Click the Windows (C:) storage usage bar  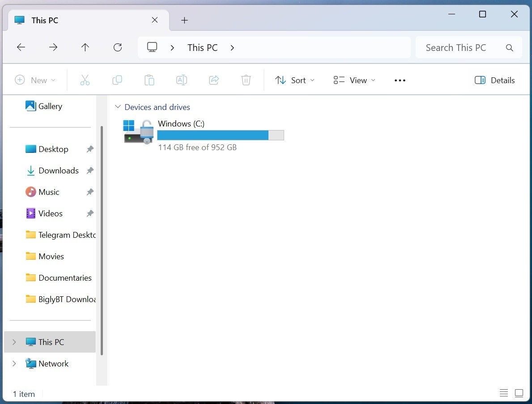(221, 135)
